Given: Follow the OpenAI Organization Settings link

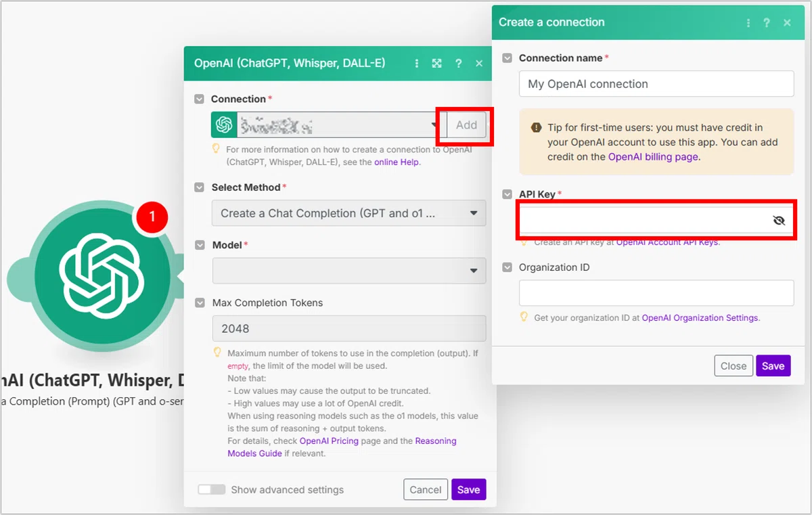Looking at the screenshot, I should [700, 317].
